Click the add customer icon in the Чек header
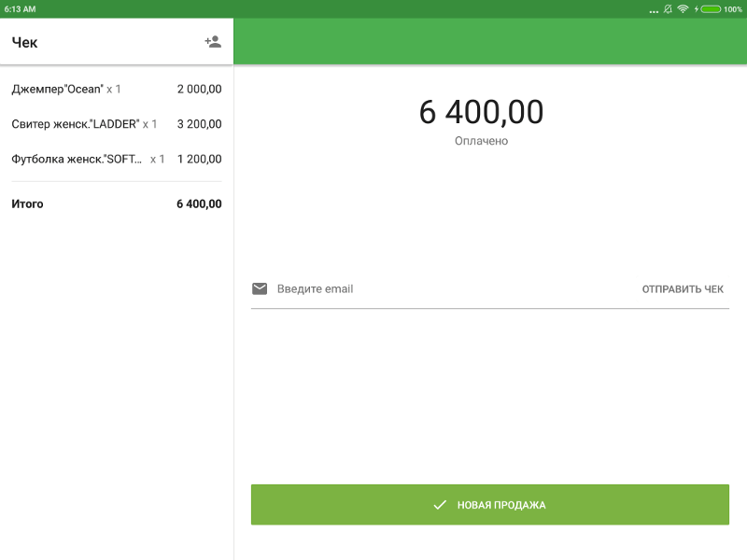This screenshot has width=747, height=560. pos(212,40)
